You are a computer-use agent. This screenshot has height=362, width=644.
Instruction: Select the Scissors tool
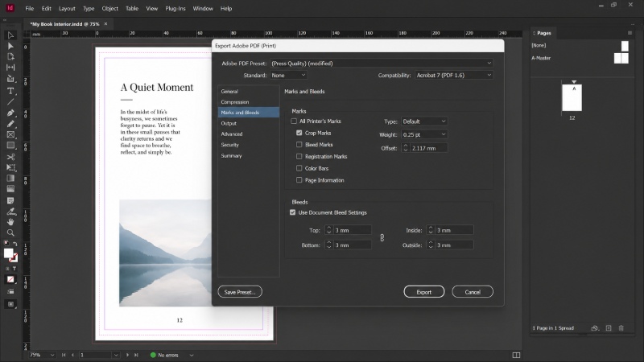pos(10,157)
